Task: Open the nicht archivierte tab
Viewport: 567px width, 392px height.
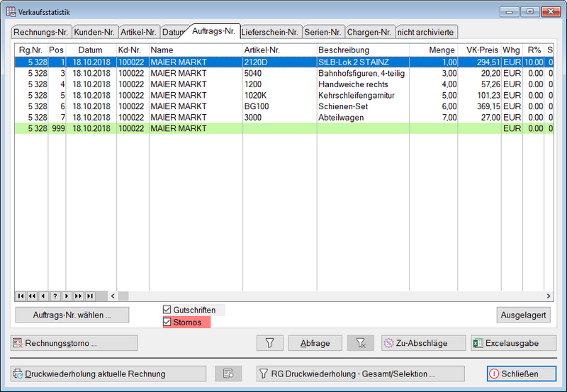Action: 426,32
